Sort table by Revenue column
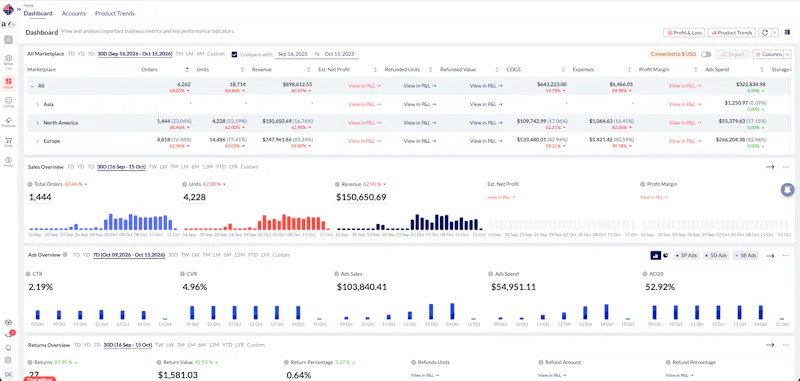Image resolution: width=800 pixels, height=381 pixels. (308, 70)
